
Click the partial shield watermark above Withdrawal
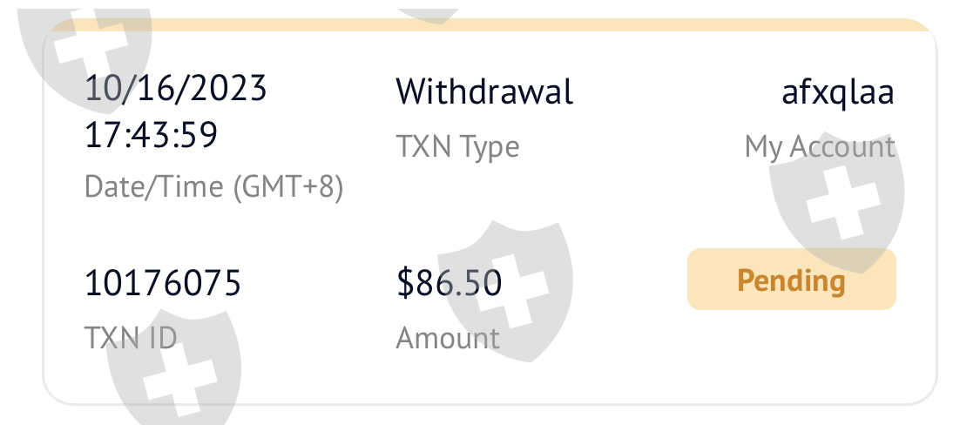click(427, 10)
